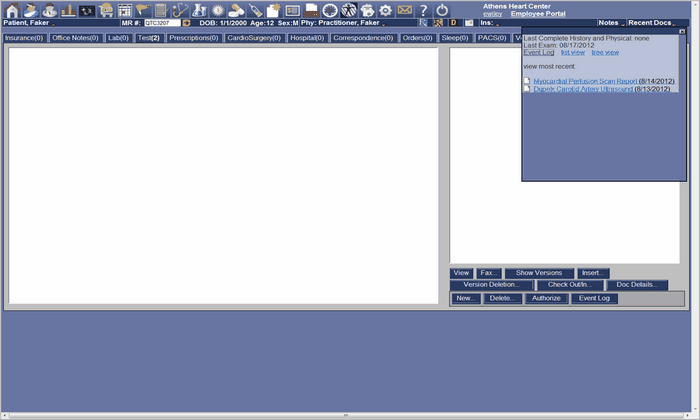This screenshot has height=420, width=700.
Task: Click the pills medication icon
Action: pos(236,9)
